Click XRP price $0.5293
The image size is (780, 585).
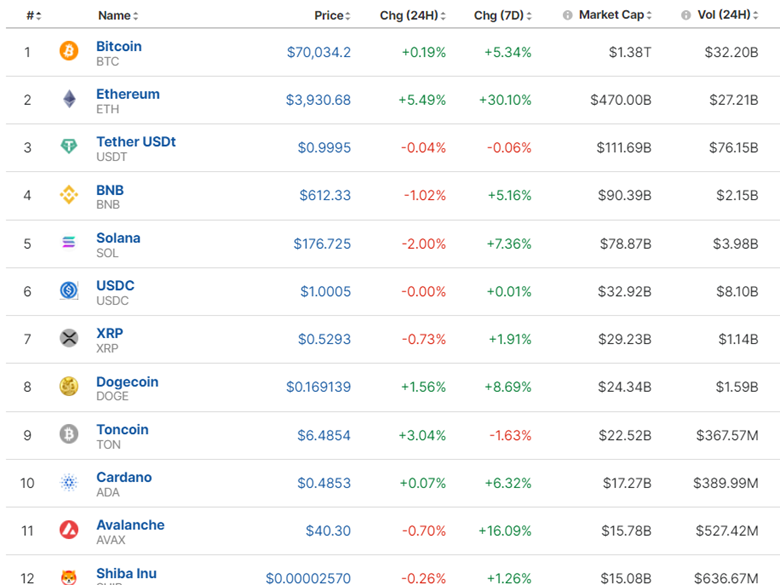coord(324,339)
